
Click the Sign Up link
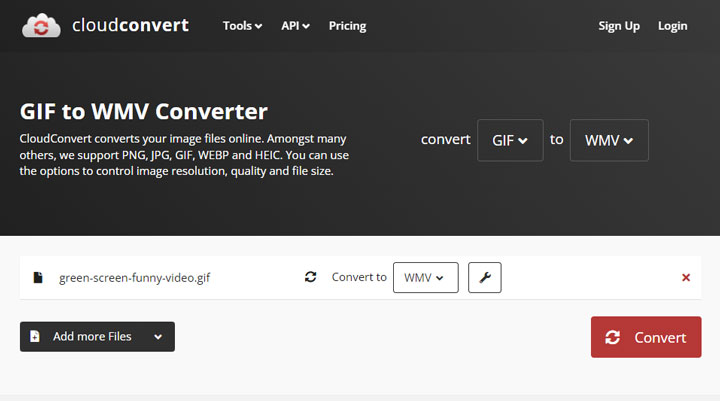click(618, 26)
